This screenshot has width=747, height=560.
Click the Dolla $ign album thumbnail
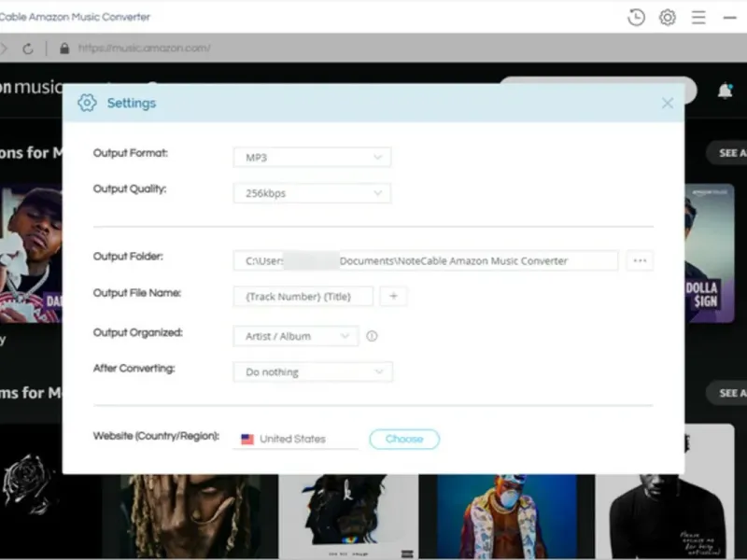pos(710,253)
